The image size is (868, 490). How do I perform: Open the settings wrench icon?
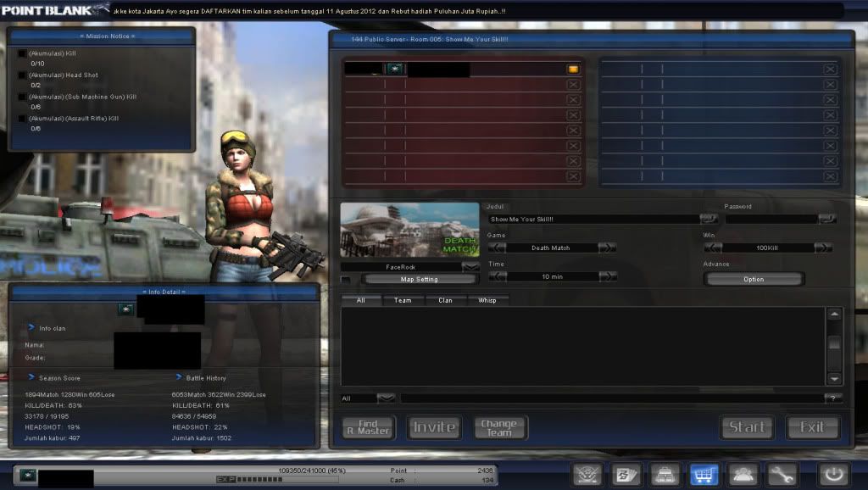click(x=782, y=475)
